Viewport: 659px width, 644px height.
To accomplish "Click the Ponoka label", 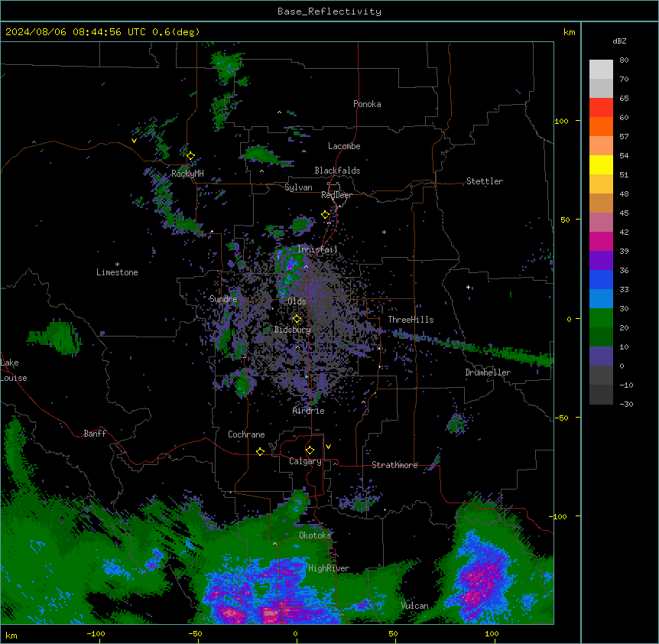I will (367, 104).
